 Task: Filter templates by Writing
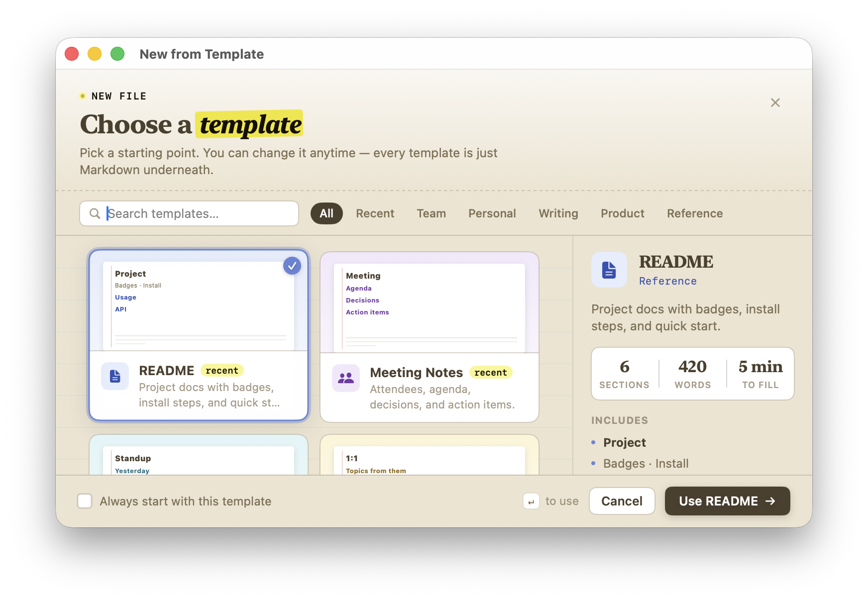tap(558, 213)
